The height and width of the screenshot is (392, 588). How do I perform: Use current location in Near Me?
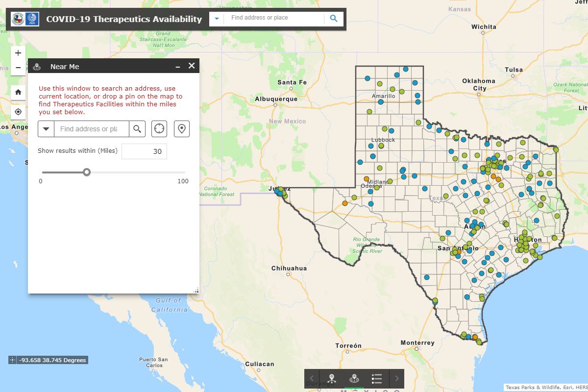pyautogui.click(x=159, y=129)
